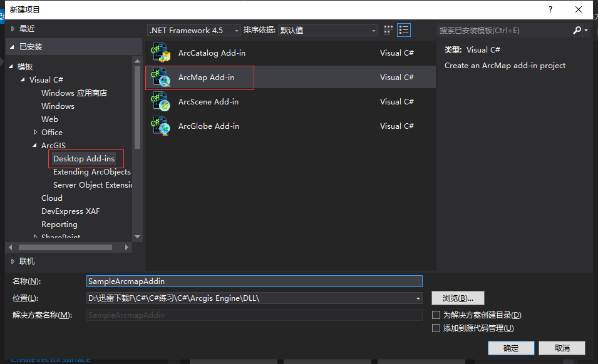Screen dimensions: 598x364
Task: Select DevExpress XAF category
Action: pos(70,211)
